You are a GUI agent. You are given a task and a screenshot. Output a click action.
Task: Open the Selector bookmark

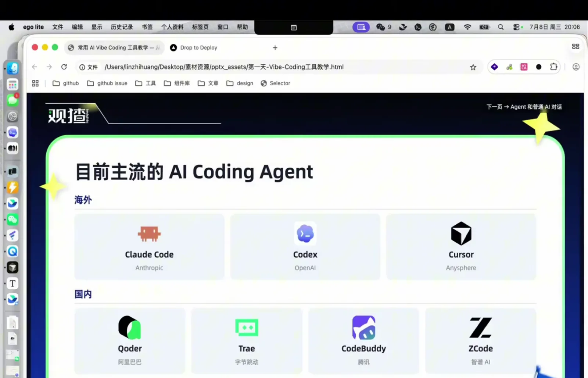[275, 83]
